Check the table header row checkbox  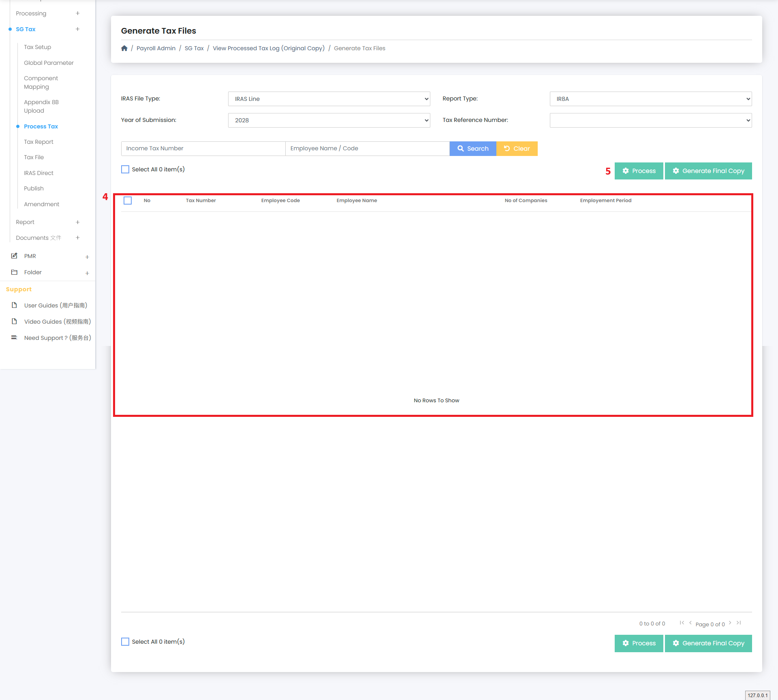pyautogui.click(x=128, y=201)
